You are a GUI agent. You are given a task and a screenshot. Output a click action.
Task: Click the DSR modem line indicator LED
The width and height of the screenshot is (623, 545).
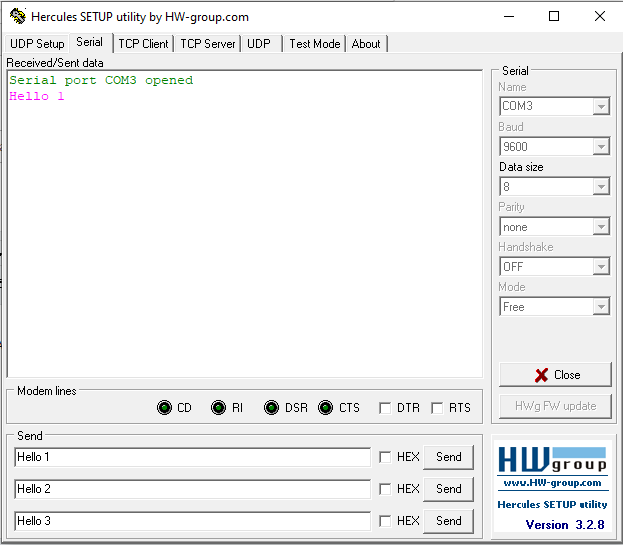click(x=271, y=408)
